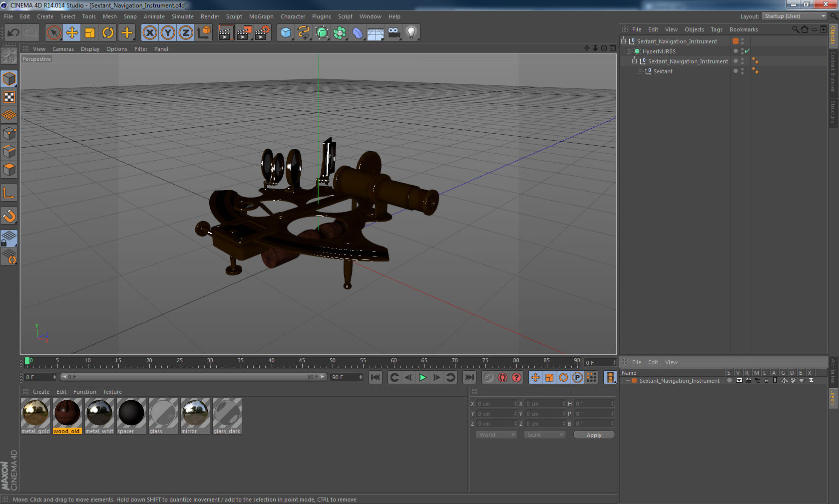Render active view with clapperboard icon
The image size is (839, 504).
coord(226,33)
